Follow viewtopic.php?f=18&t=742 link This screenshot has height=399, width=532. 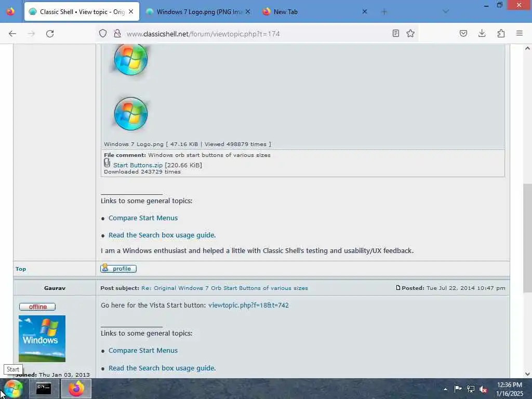pyautogui.click(x=248, y=305)
